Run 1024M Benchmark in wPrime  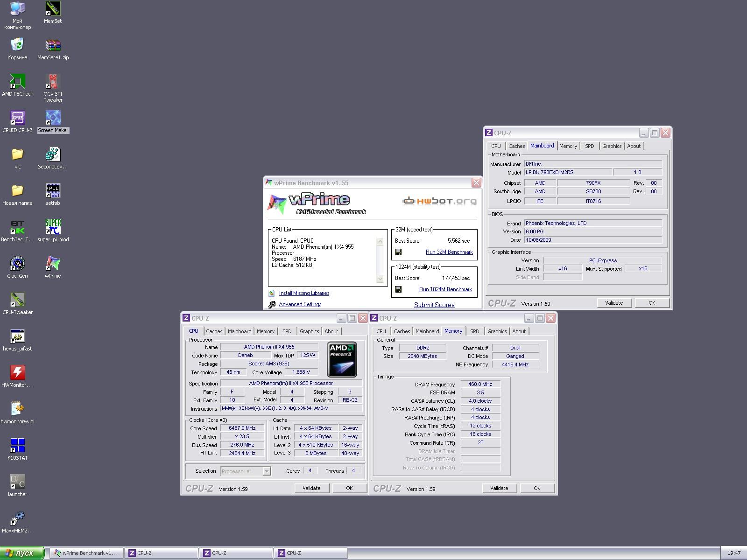(445, 289)
